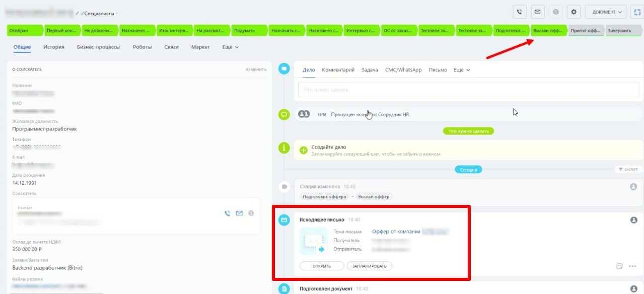Click the note icon in outgoing letter card
This screenshot has height=294, width=644.
(620, 266)
